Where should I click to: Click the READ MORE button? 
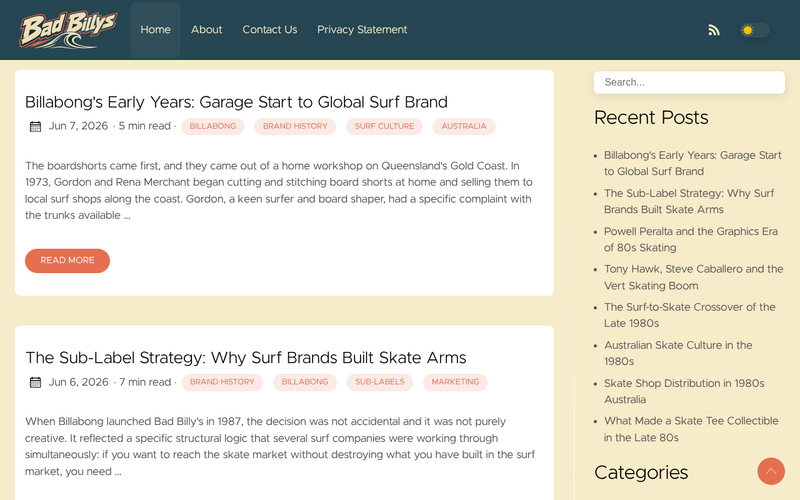pos(67,261)
